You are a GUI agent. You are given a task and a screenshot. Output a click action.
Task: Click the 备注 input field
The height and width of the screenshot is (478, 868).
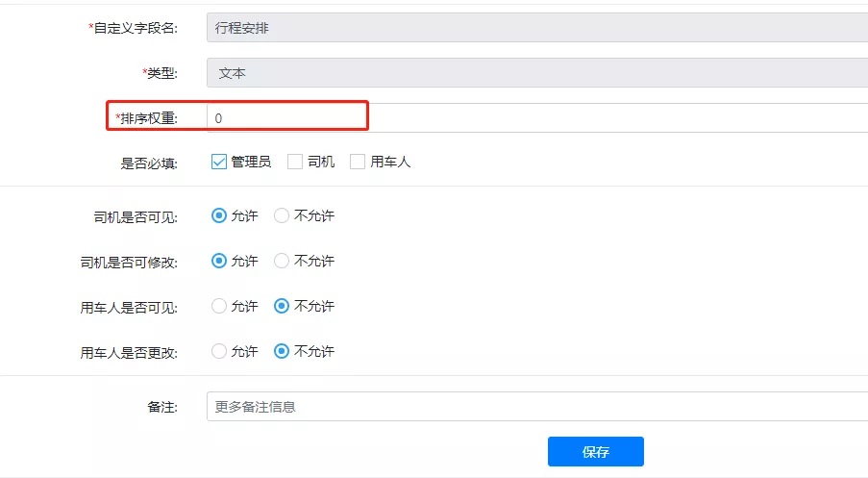tap(537, 407)
